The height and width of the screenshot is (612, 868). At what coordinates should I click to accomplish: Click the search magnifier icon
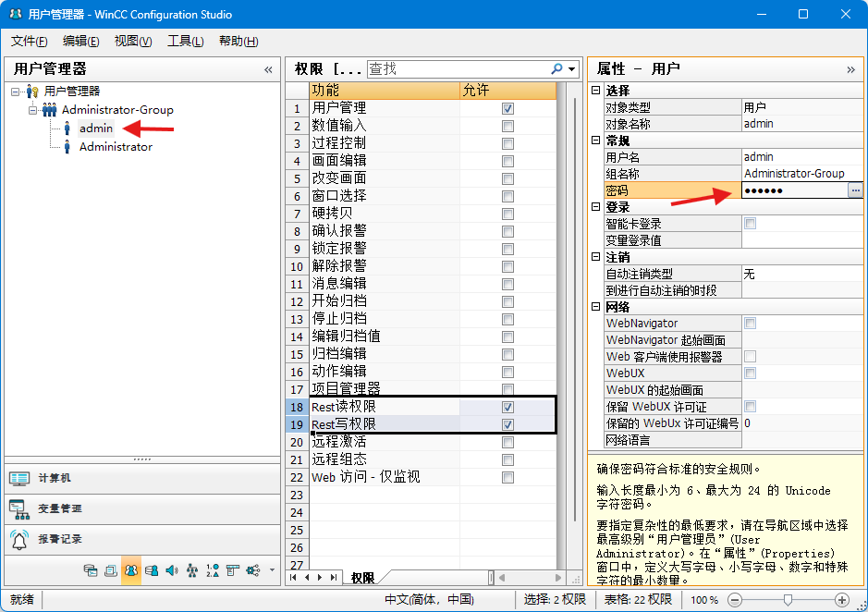coord(556,68)
